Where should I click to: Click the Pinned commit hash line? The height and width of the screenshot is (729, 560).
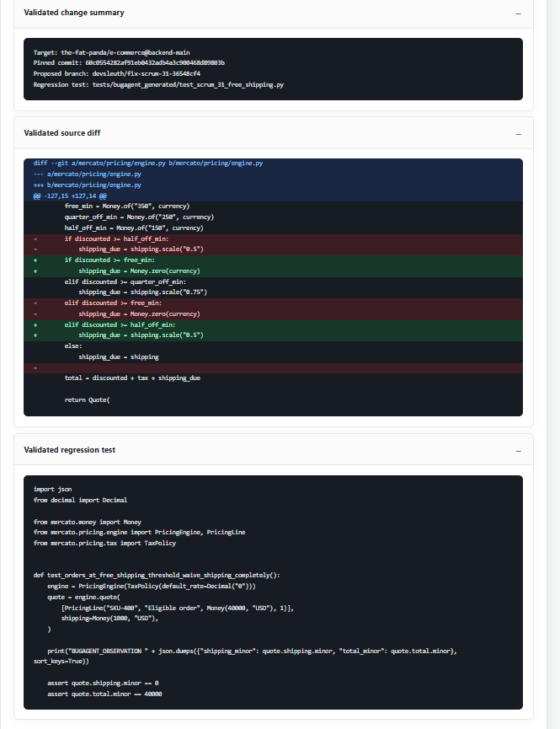click(x=129, y=62)
